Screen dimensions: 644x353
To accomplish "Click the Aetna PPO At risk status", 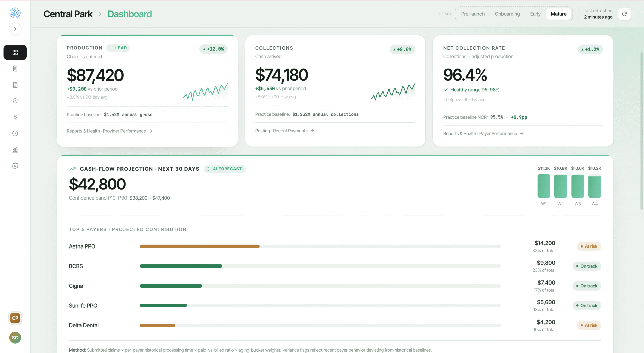I will pyautogui.click(x=589, y=246).
